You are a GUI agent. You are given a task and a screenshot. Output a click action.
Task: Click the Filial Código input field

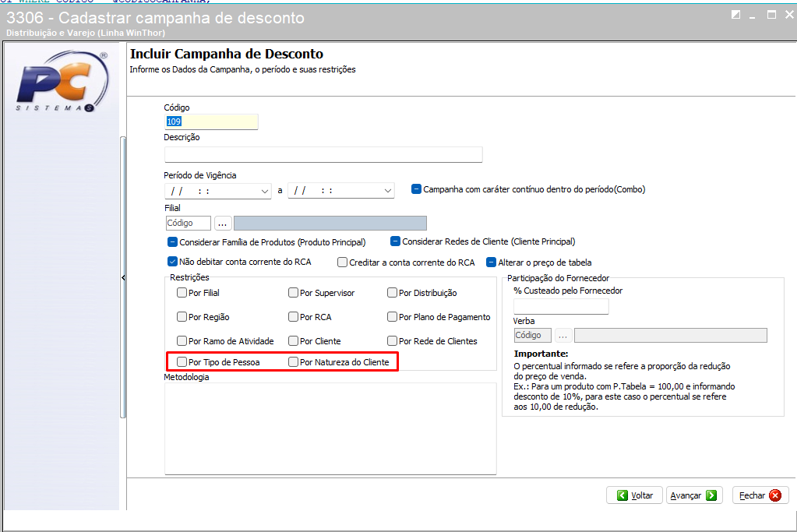(188, 223)
